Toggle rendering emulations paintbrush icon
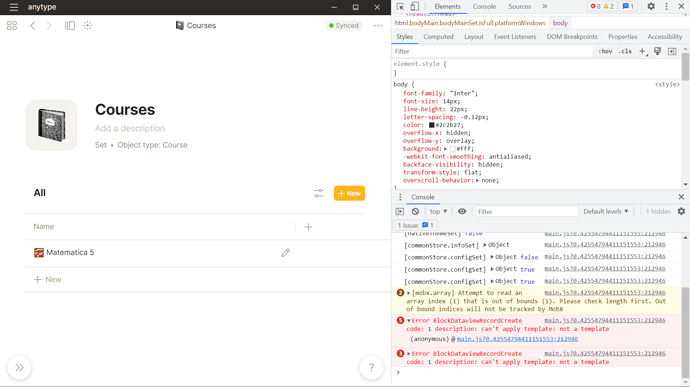690x387 pixels. tap(657, 52)
